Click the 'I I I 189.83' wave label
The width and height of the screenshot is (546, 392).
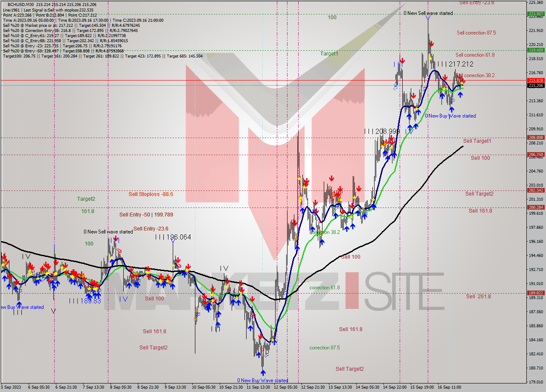(85, 301)
